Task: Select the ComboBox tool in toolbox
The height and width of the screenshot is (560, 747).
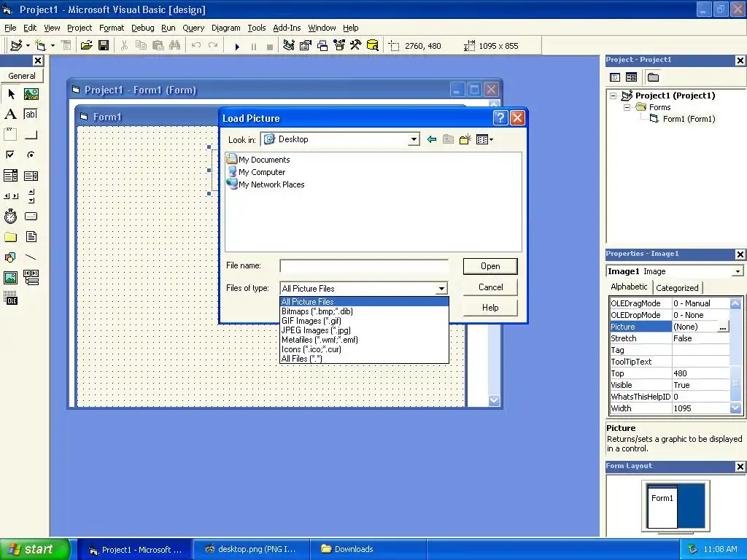Action: click(x=11, y=176)
